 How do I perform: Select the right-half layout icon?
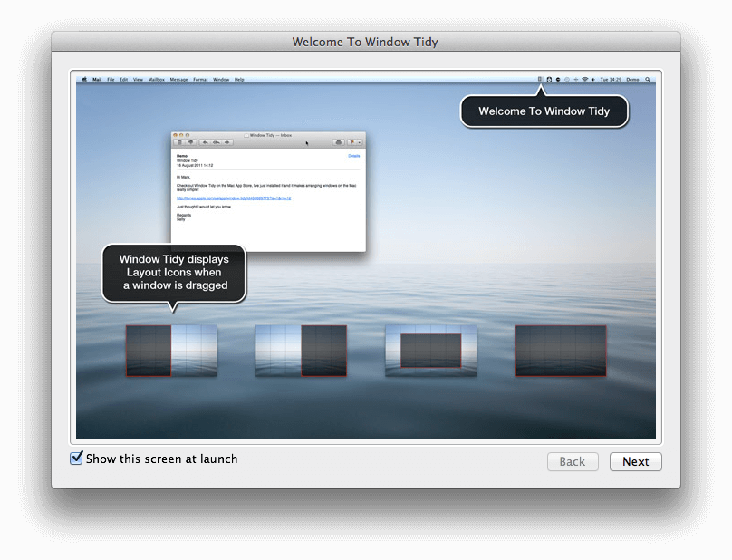(x=301, y=351)
